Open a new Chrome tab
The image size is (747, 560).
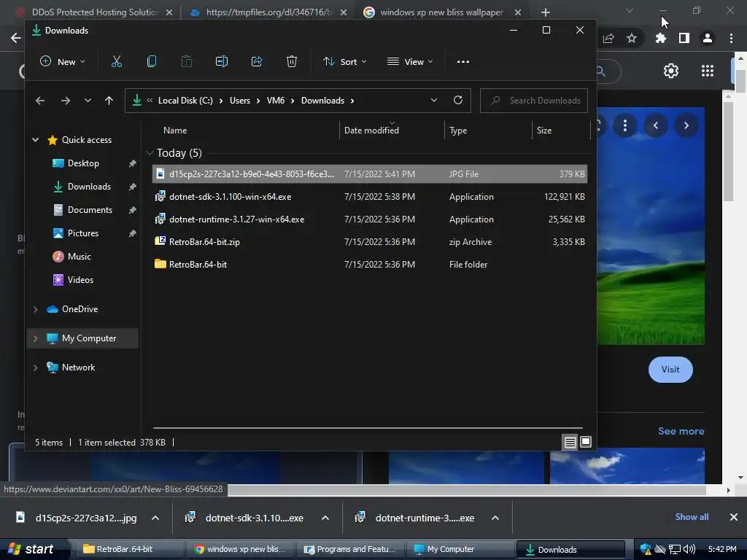click(546, 12)
